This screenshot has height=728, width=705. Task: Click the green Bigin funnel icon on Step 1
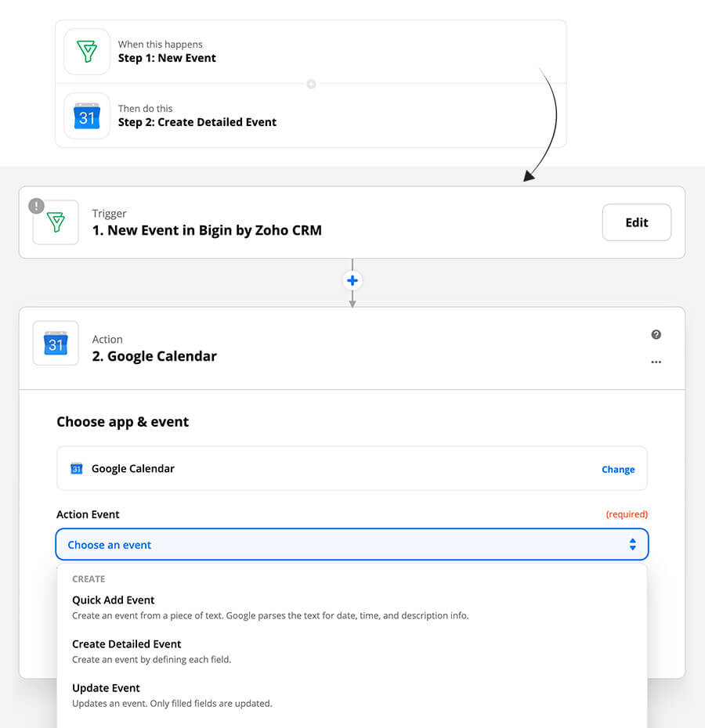pyautogui.click(x=86, y=52)
